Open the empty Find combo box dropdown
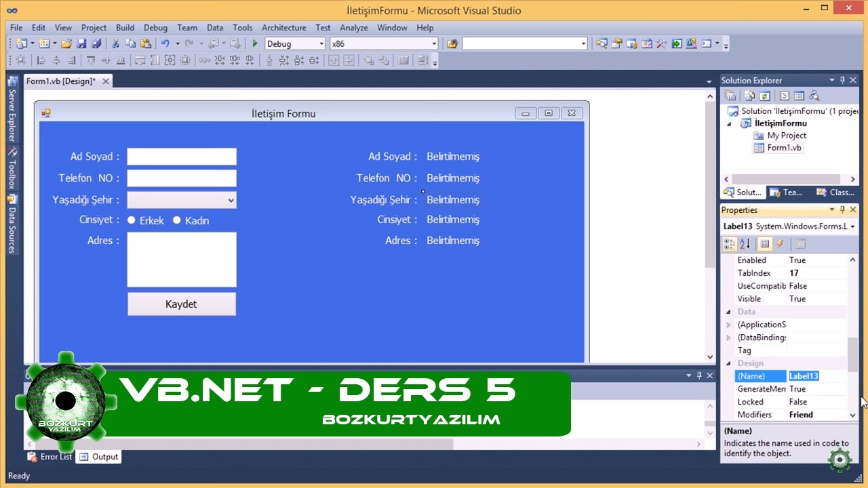The height and width of the screenshot is (488, 868). (583, 44)
